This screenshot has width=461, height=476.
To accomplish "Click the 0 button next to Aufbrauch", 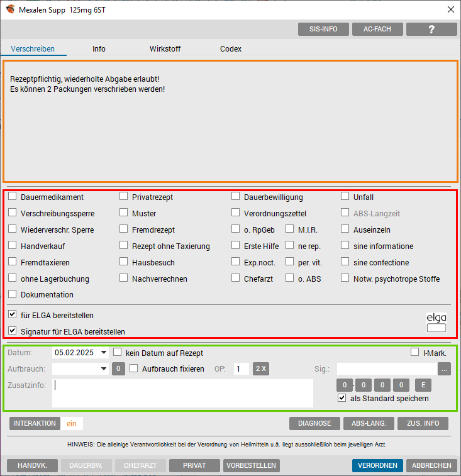I will 118,369.
